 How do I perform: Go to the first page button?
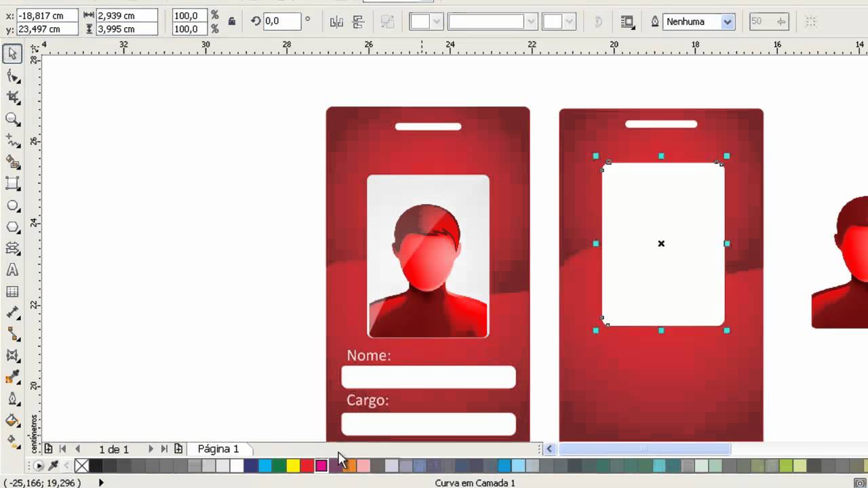click(x=63, y=449)
